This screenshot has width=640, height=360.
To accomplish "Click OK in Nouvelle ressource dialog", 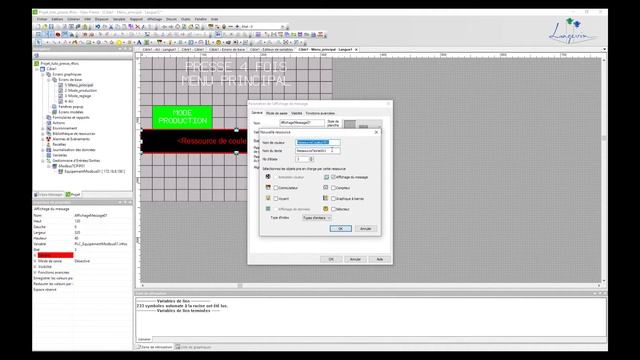I will tap(340, 229).
